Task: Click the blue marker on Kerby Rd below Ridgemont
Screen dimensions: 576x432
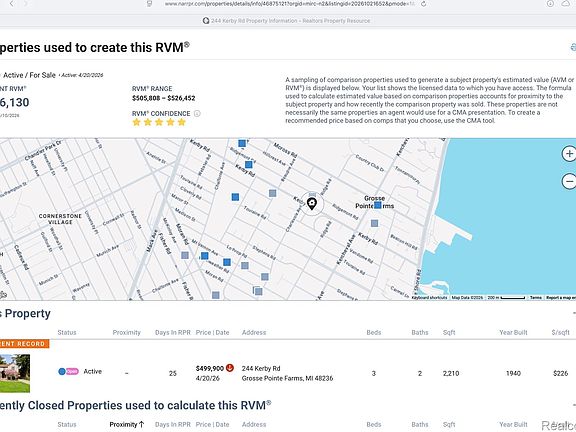Action: coord(249,165)
